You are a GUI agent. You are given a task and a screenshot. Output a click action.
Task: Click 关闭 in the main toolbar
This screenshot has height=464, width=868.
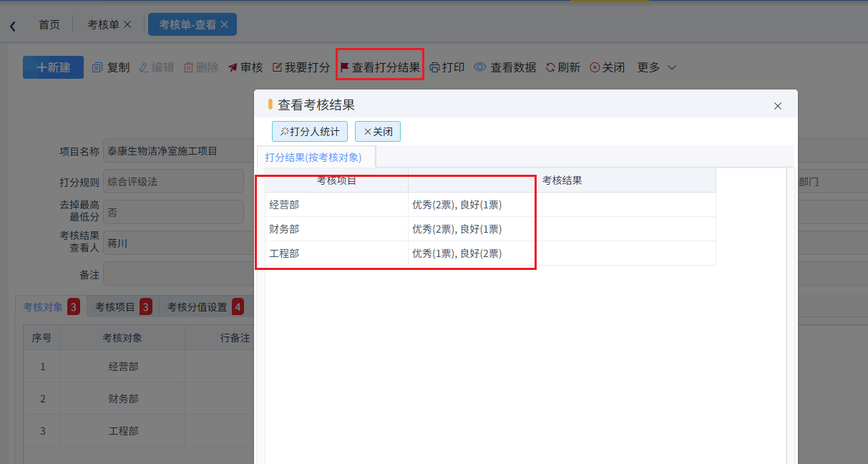608,67
